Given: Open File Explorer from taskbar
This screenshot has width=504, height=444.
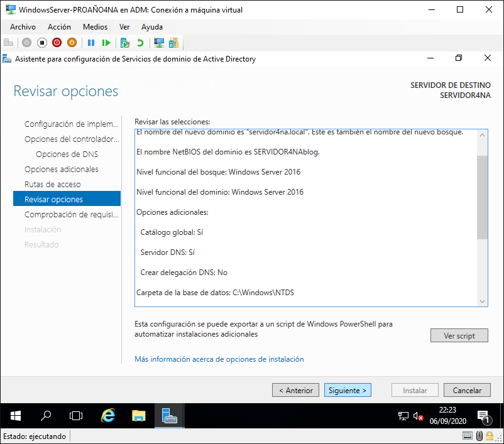Looking at the screenshot, I should [x=138, y=416].
